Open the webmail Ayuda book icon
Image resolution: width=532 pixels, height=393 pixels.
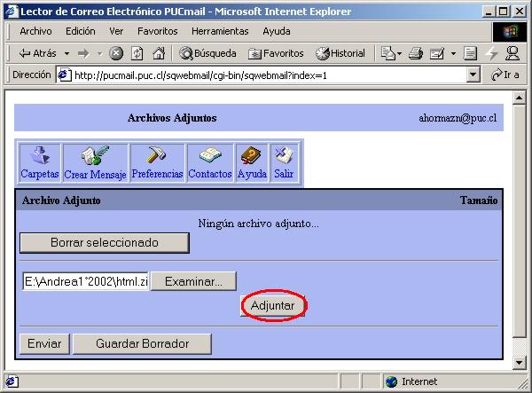pyautogui.click(x=252, y=163)
